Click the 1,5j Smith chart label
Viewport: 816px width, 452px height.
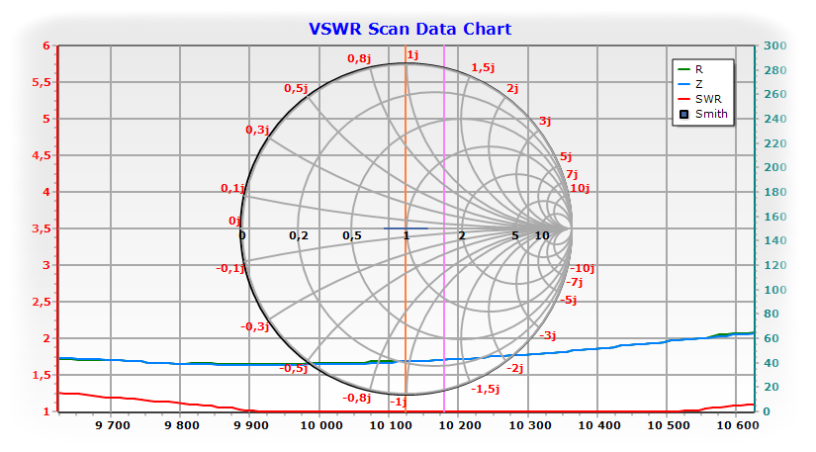[483, 68]
